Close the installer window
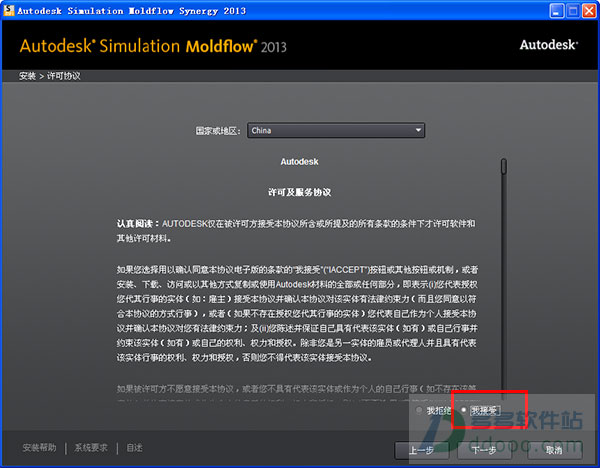 [x=589, y=11]
